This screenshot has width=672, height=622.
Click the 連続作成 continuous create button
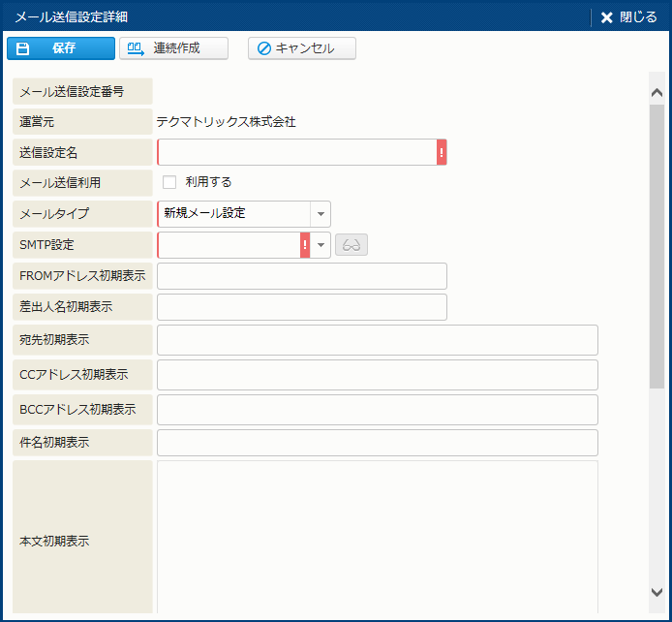click(x=173, y=48)
